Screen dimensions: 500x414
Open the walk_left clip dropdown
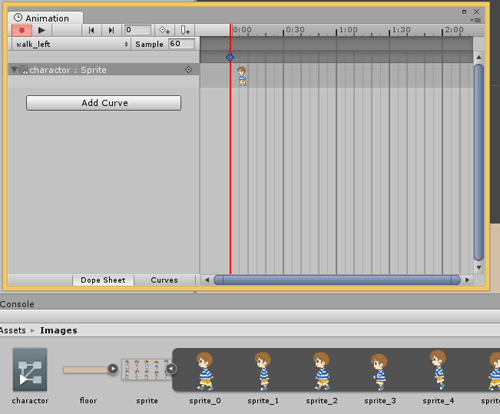(71, 44)
